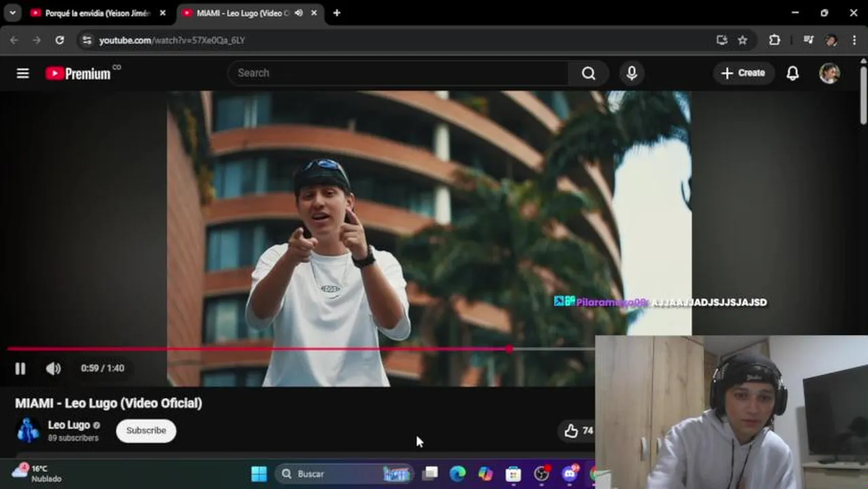Install the app via address bar icon

(722, 40)
